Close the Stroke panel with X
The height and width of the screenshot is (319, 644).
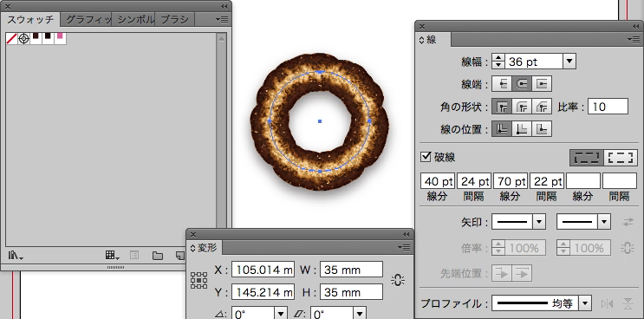(422, 27)
